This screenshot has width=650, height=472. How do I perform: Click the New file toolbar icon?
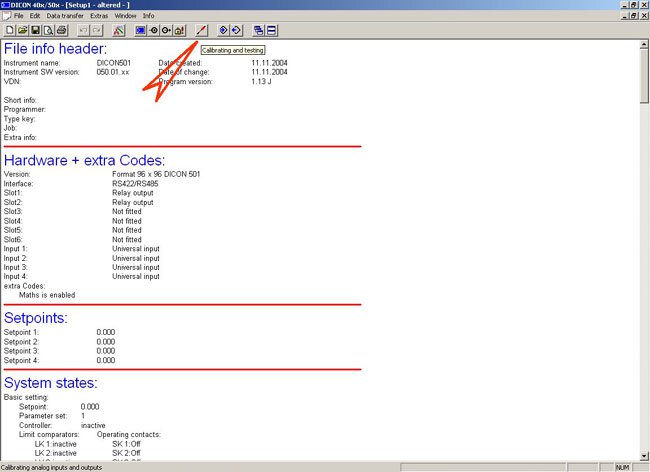click(x=8, y=30)
